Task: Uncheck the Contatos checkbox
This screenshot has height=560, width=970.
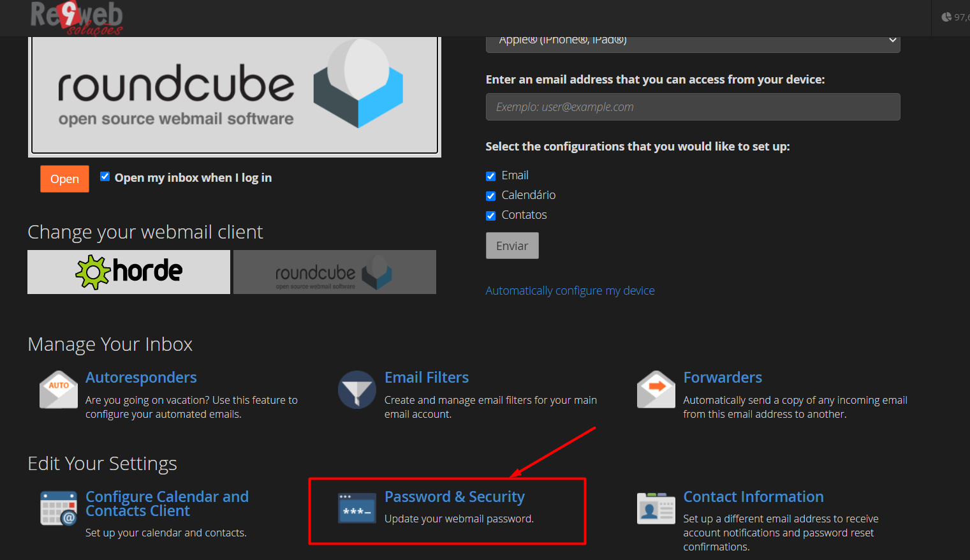Action: click(x=491, y=216)
